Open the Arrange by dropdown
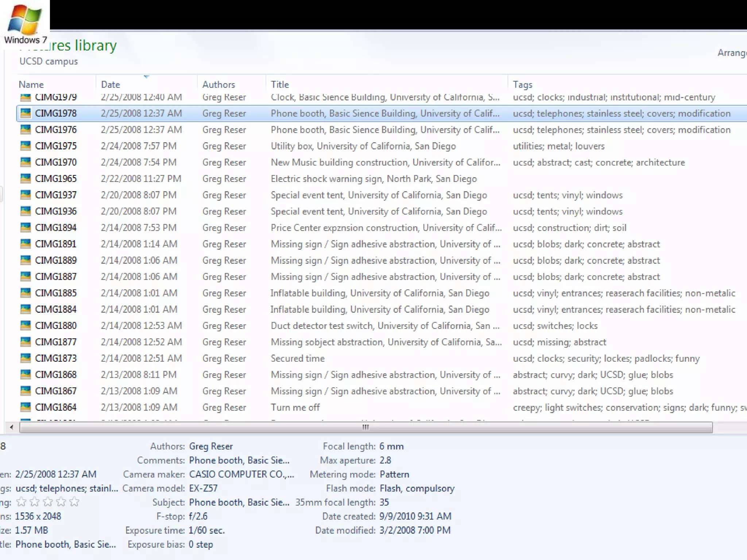This screenshot has height=560, width=747. (x=731, y=53)
